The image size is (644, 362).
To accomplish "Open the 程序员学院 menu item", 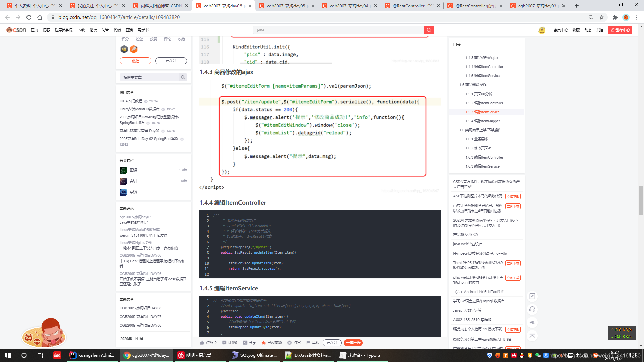I will click(64, 30).
